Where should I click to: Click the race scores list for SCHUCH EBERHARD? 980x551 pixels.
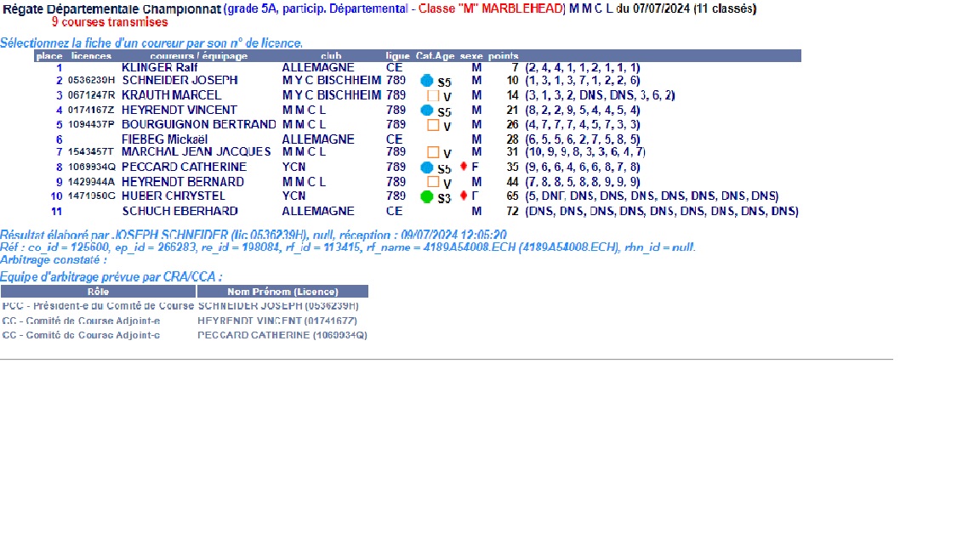[x=662, y=211]
